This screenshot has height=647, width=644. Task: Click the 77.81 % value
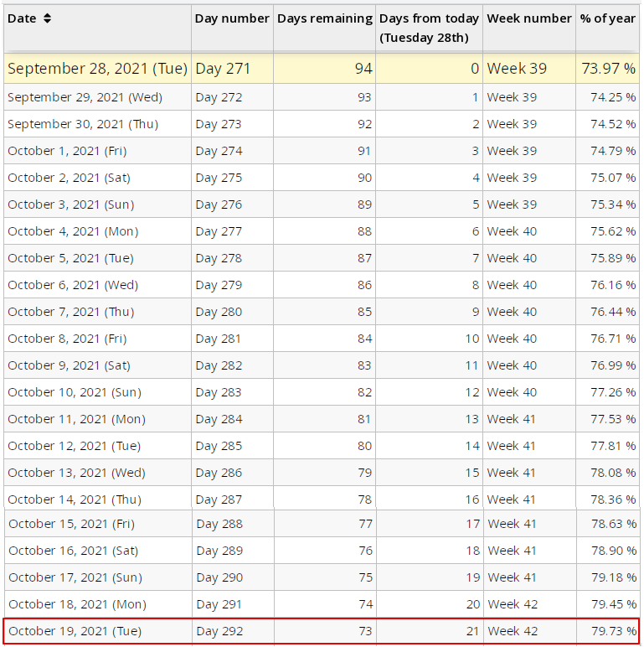click(x=613, y=446)
